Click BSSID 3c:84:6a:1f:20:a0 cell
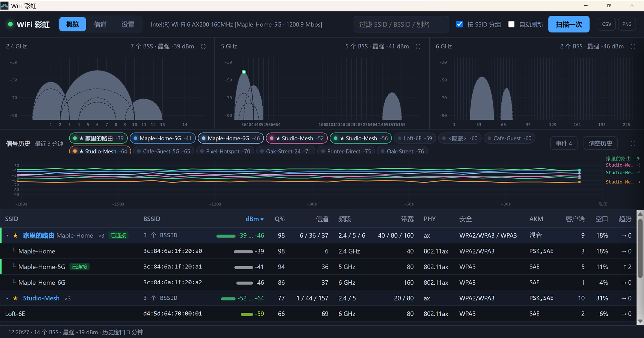The height and width of the screenshot is (338, 644). tap(173, 251)
